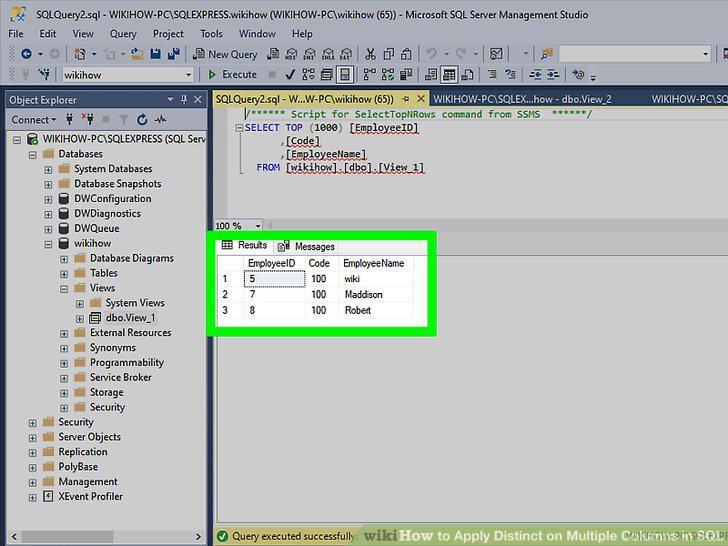Display the Estimated Execution Plan icon
Viewport: 728px width, 546px height.
tap(308, 74)
